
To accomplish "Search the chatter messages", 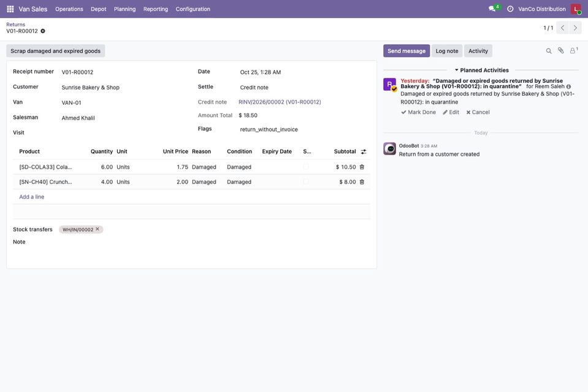I will point(549,51).
